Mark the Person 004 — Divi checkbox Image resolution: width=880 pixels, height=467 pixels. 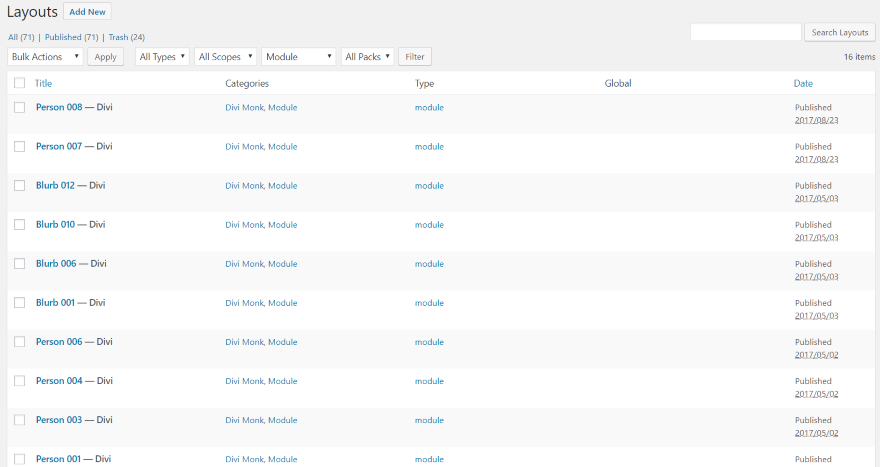pos(20,381)
